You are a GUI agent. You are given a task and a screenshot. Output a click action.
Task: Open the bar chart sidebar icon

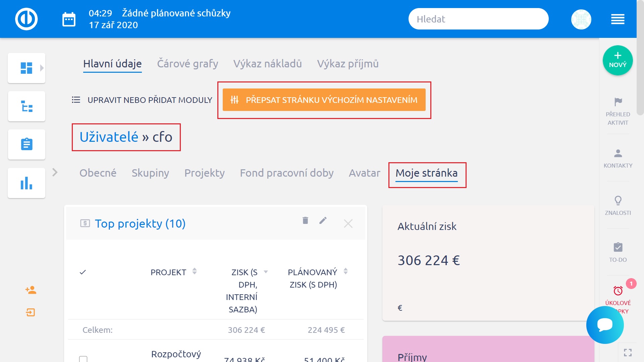[26, 183]
